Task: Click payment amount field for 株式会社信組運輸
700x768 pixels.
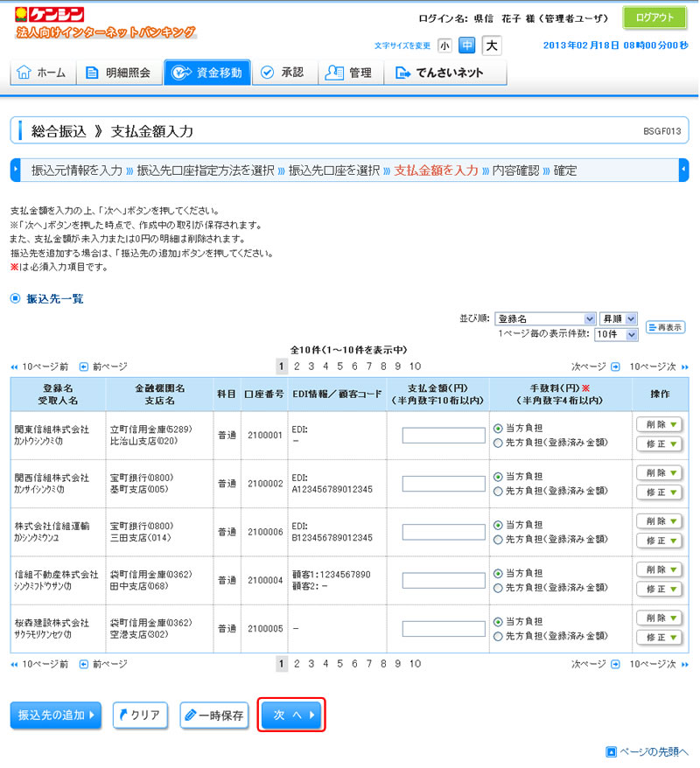Action: pos(444,532)
